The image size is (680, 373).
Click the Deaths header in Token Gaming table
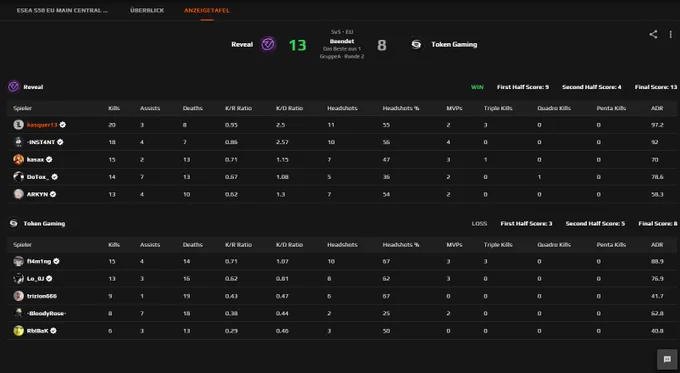click(193, 245)
